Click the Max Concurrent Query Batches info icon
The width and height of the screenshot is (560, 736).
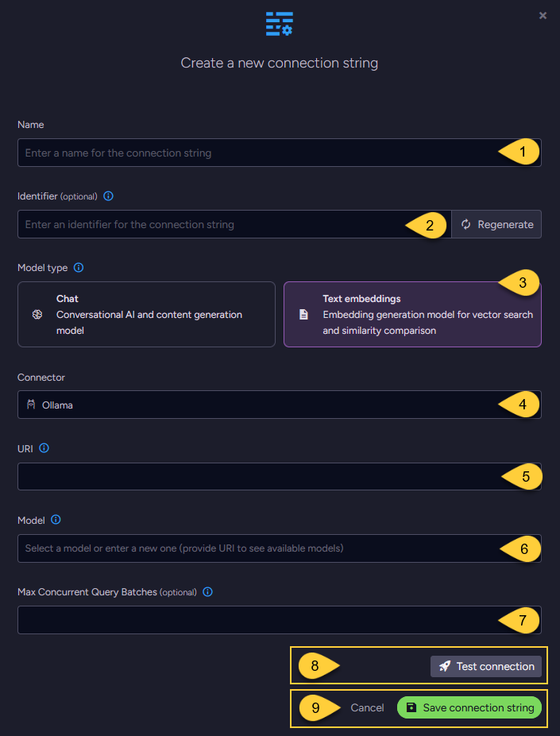(207, 592)
